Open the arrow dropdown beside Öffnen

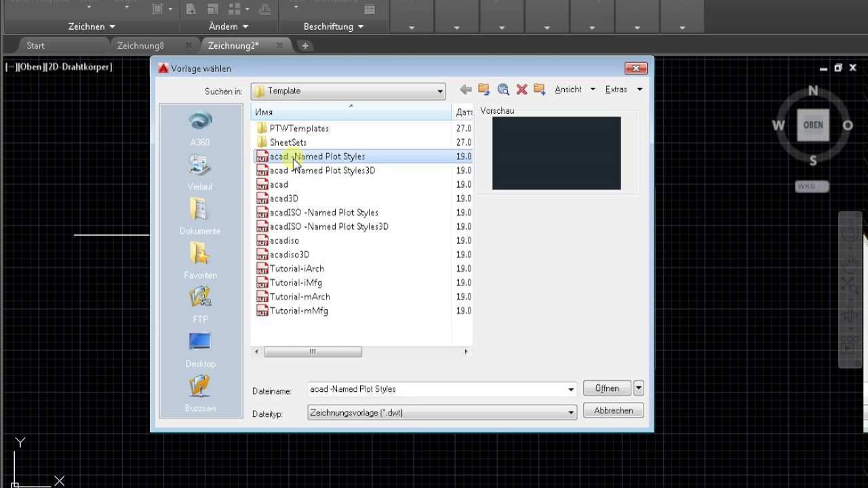(638, 388)
